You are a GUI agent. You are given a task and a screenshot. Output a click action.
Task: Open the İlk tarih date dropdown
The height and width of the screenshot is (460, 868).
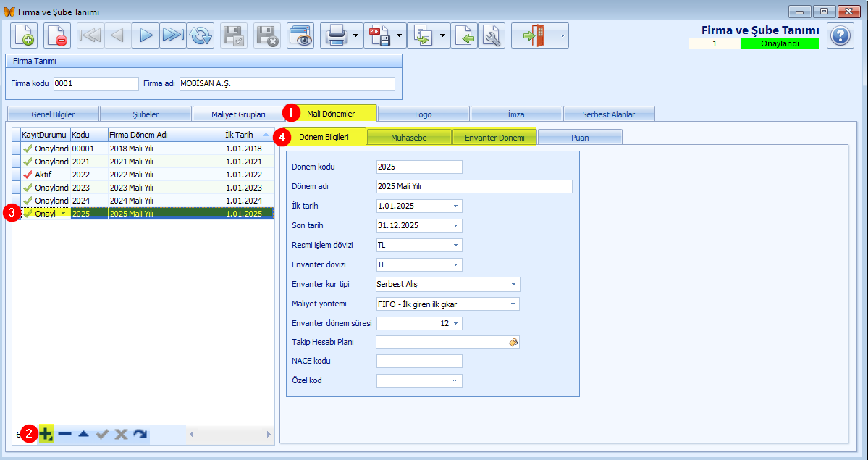455,206
